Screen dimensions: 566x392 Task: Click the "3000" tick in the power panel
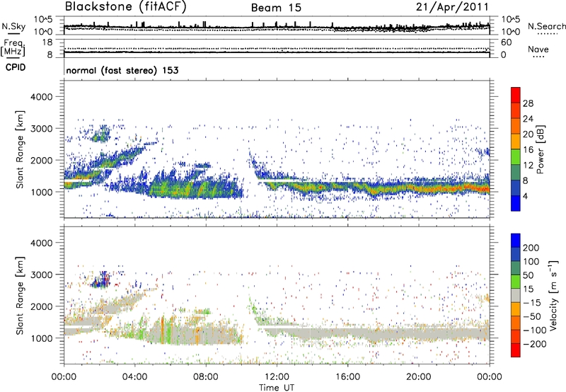click(42, 129)
